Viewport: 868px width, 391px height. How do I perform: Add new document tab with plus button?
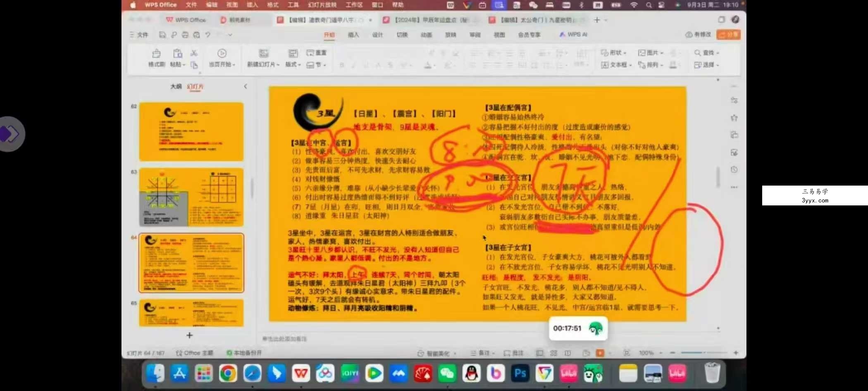[597, 20]
